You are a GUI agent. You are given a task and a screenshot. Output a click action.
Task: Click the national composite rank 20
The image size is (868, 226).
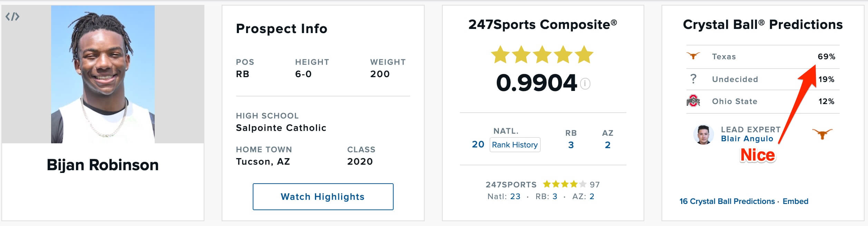pyautogui.click(x=478, y=144)
